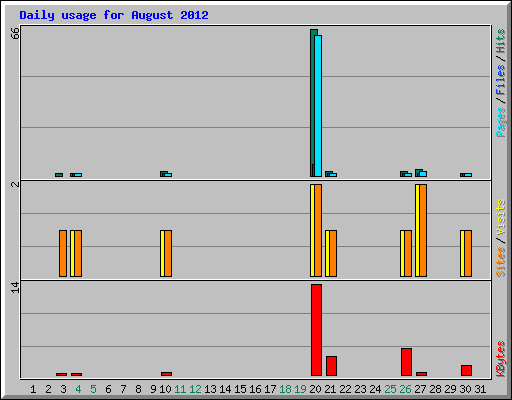
Task: Click the day label '23' on x-axis
Action: [x=360, y=389]
